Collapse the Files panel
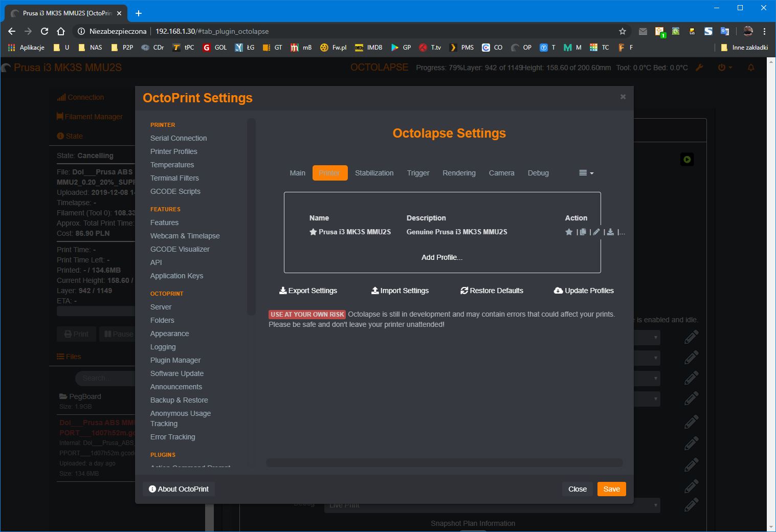This screenshot has width=776, height=532. 69,357
